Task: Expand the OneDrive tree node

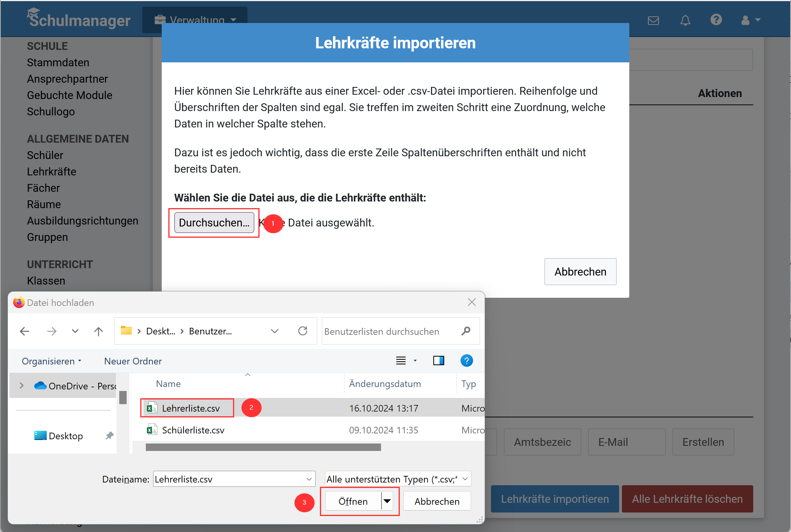Action: point(22,385)
